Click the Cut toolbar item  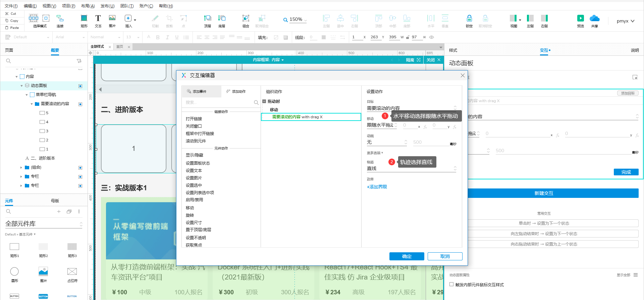coord(11,14)
